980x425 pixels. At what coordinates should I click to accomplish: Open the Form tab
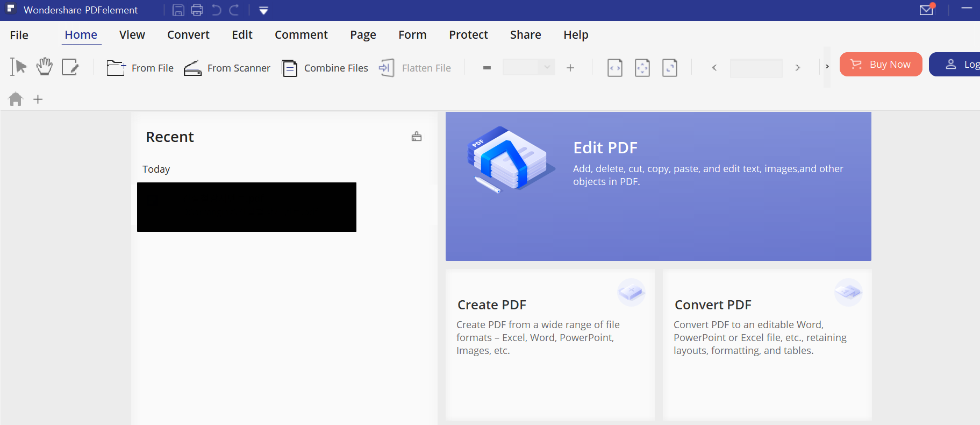pyautogui.click(x=412, y=35)
